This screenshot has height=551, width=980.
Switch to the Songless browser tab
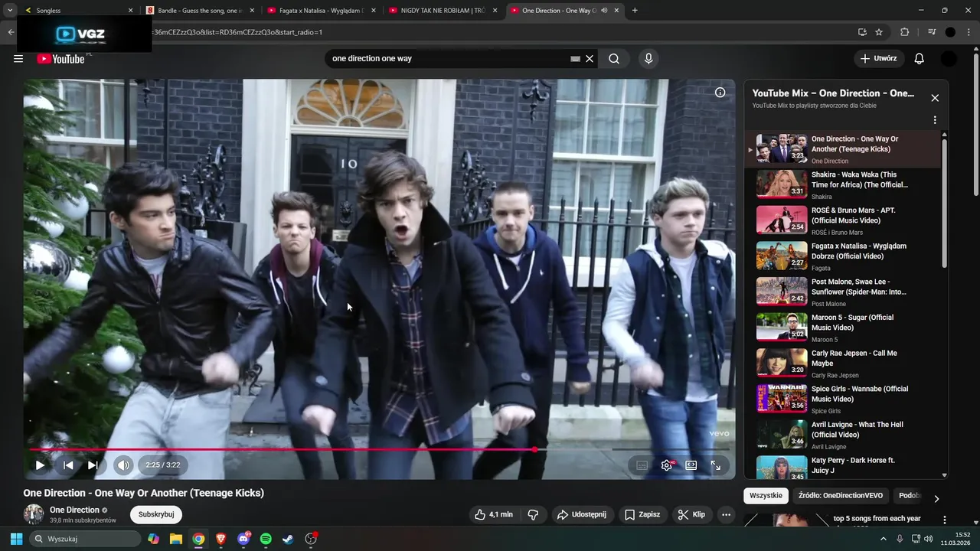tap(77, 11)
